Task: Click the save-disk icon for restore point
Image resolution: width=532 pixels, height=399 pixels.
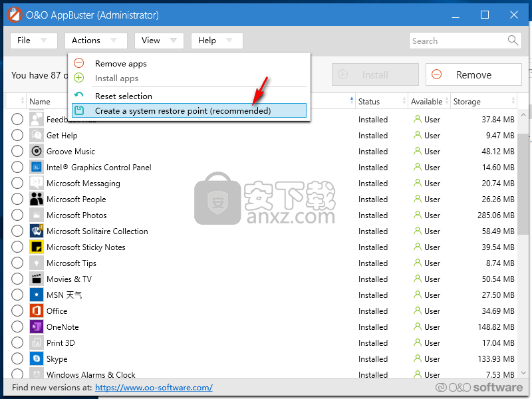Action: 79,110
